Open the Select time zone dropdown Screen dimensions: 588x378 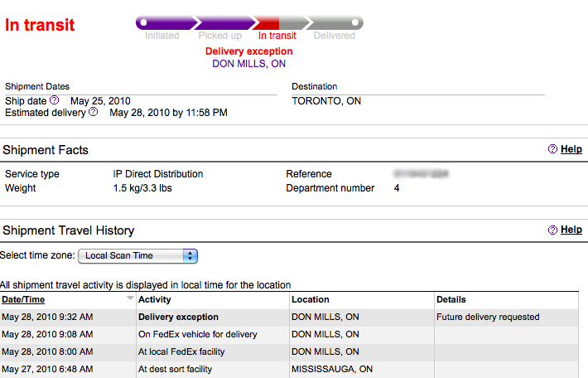click(x=137, y=255)
